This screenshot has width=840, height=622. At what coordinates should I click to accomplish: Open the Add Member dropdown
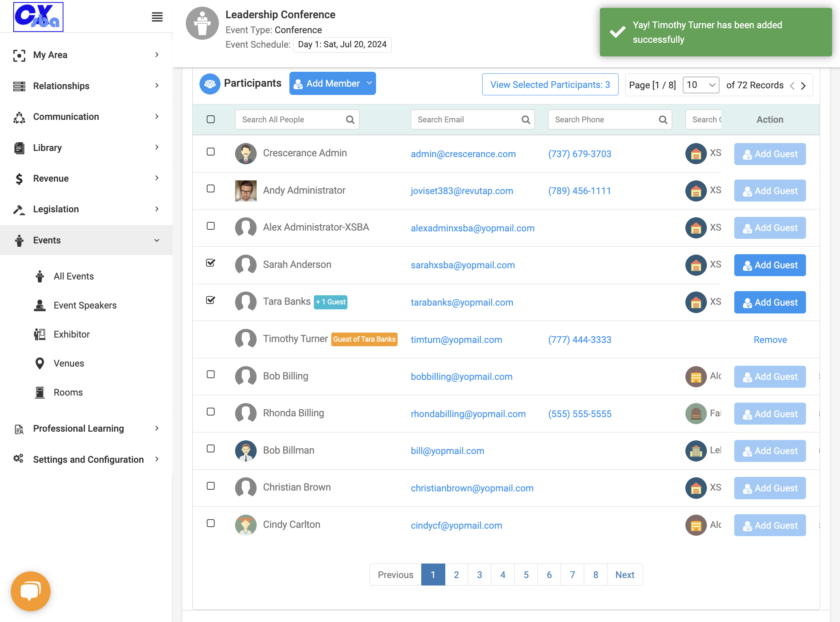[333, 83]
